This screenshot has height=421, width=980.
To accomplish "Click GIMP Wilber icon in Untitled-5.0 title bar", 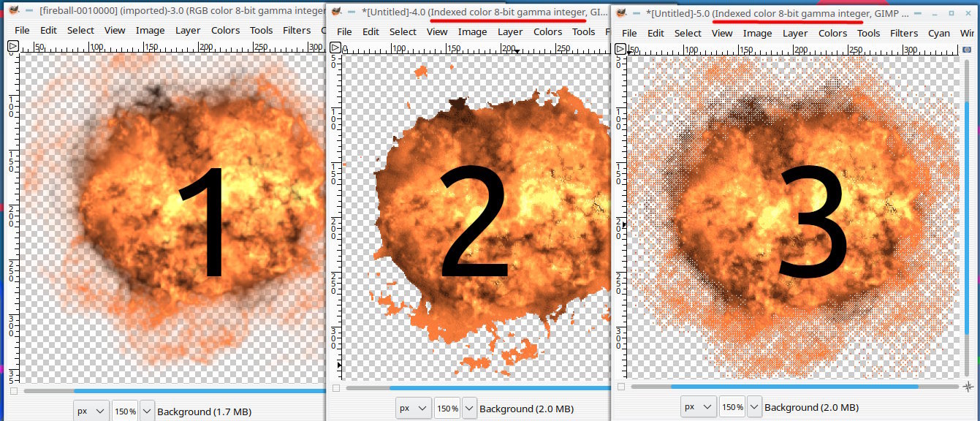I will (x=622, y=13).
